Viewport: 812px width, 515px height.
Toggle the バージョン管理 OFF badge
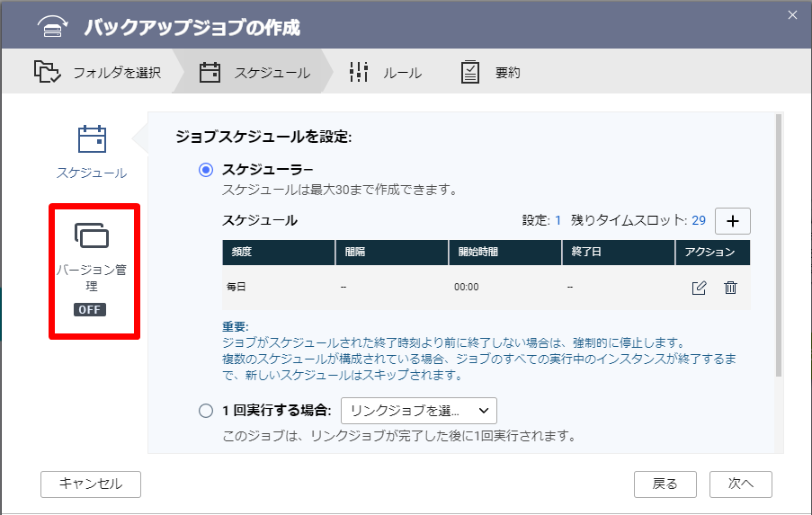[90, 309]
